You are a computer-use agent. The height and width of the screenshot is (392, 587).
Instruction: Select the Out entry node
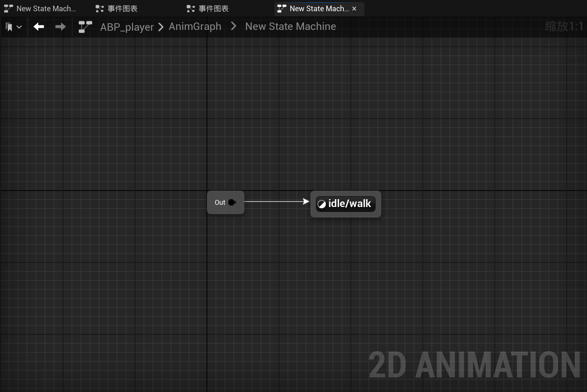(x=226, y=203)
